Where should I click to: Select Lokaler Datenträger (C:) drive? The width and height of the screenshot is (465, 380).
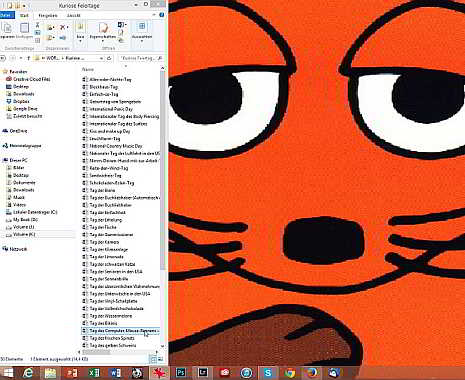[35, 212]
